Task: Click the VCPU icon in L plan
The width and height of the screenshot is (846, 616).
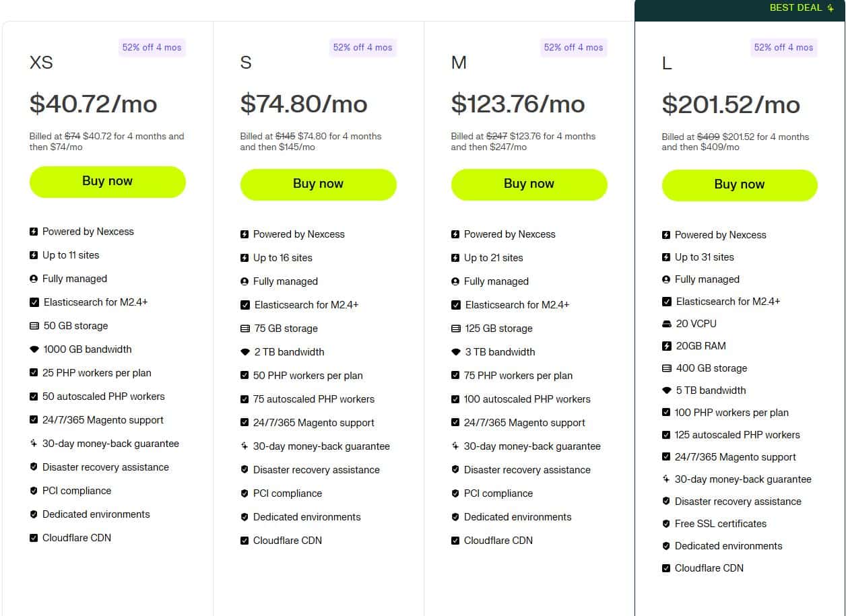Action: (667, 324)
